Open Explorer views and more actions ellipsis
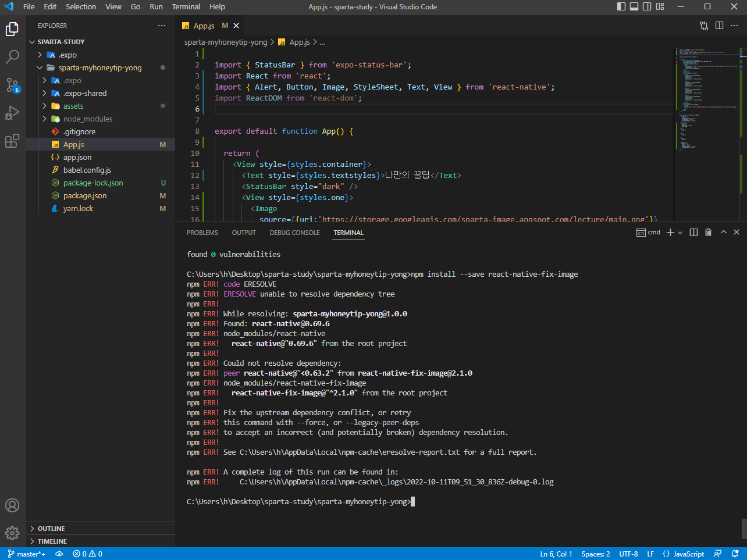The width and height of the screenshot is (747, 560). coord(162,26)
